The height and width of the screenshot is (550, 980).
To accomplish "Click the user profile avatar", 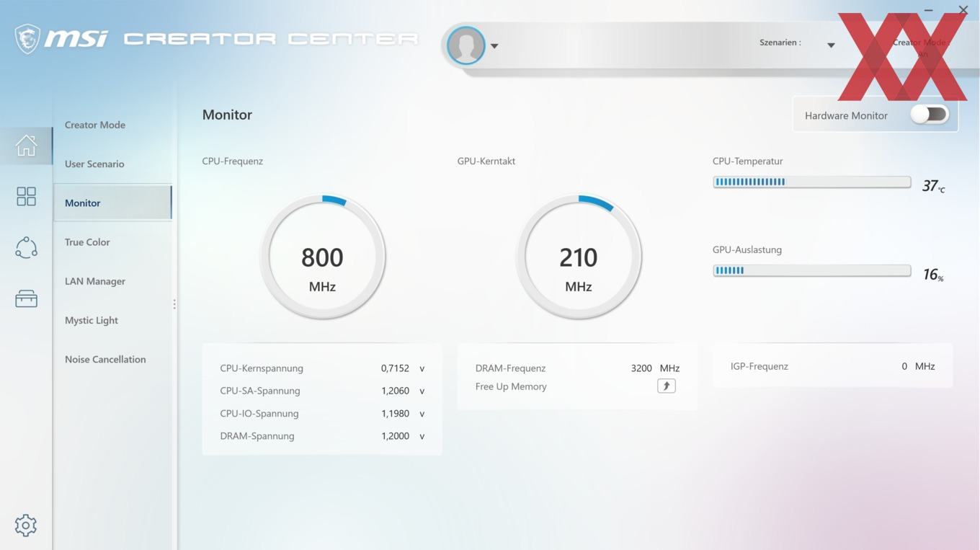I will click(x=465, y=45).
